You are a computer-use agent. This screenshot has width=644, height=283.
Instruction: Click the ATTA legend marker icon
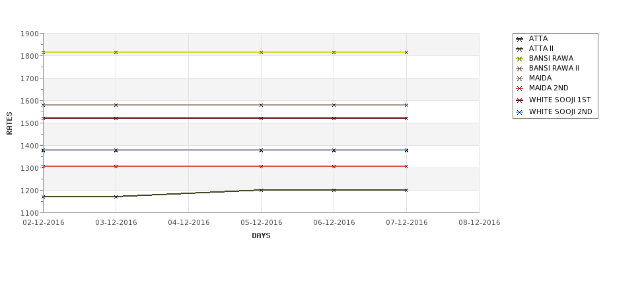point(520,39)
